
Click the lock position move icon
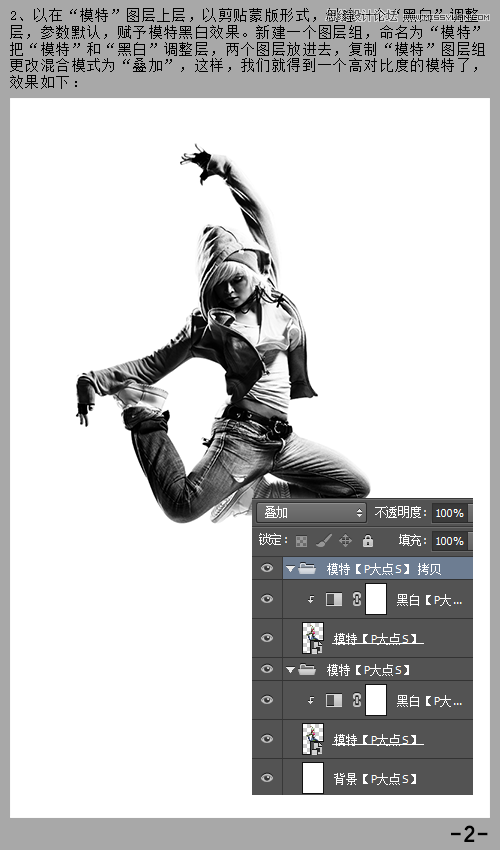tap(345, 540)
